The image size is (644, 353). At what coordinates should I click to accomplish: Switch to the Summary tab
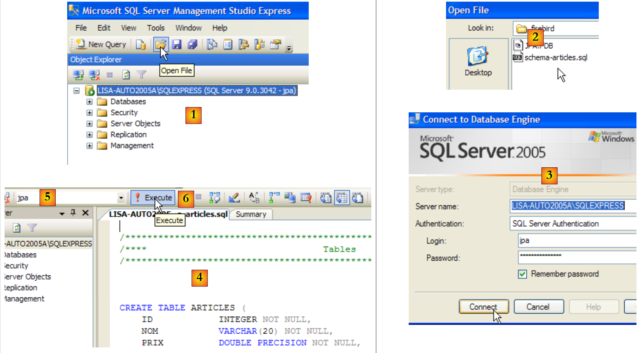click(x=251, y=214)
